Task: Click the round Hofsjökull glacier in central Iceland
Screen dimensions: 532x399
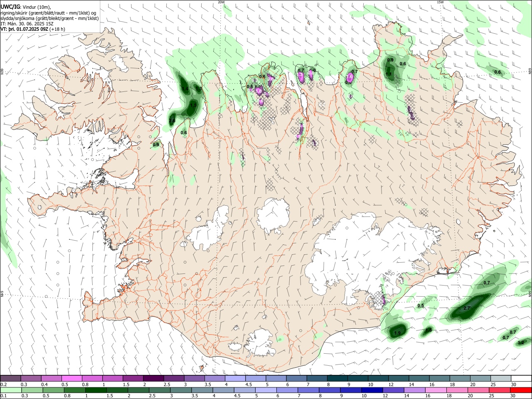Action: pos(273,215)
